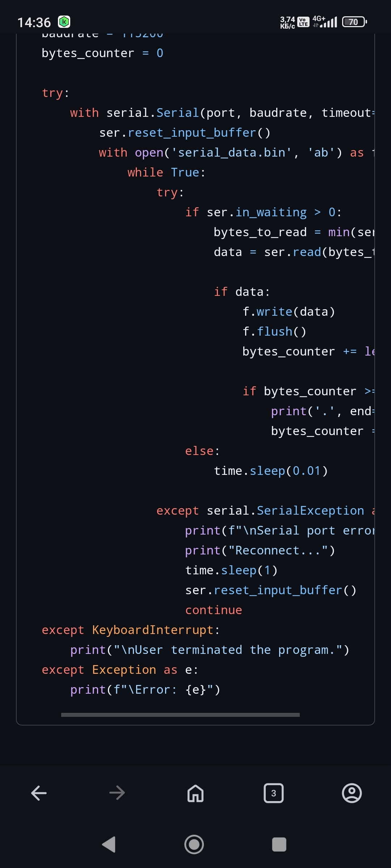Tap the battery indicator showing 70
This screenshot has width=391, height=868.
pyautogui.click(x=354, y=22)
